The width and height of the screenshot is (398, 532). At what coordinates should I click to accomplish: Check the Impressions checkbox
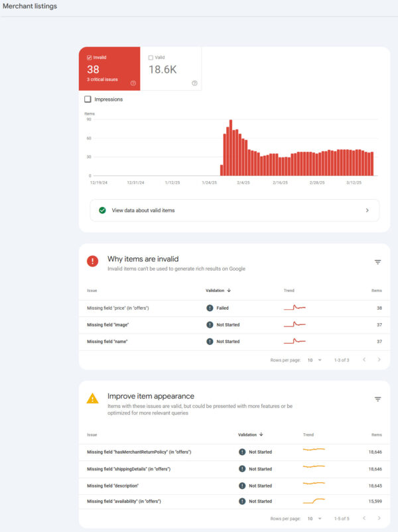[x=88, y=99]
